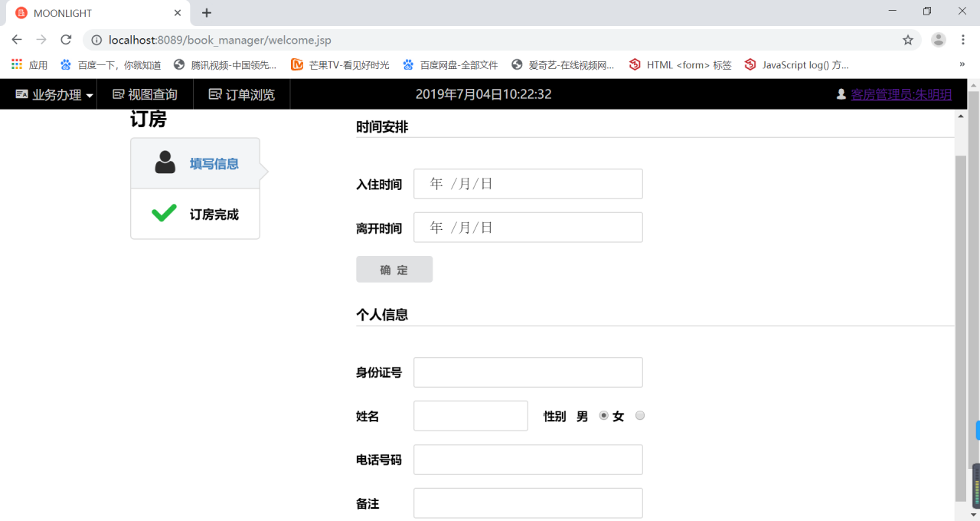Click the inner scrollbar up arrow
Viewport: 980px width, 521px height.
961,116
